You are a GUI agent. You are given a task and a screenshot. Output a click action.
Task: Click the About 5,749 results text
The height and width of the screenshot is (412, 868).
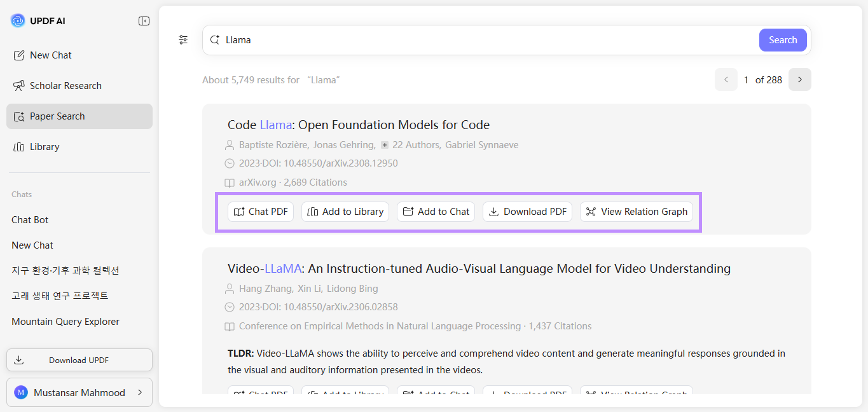(x=271, y=80)
